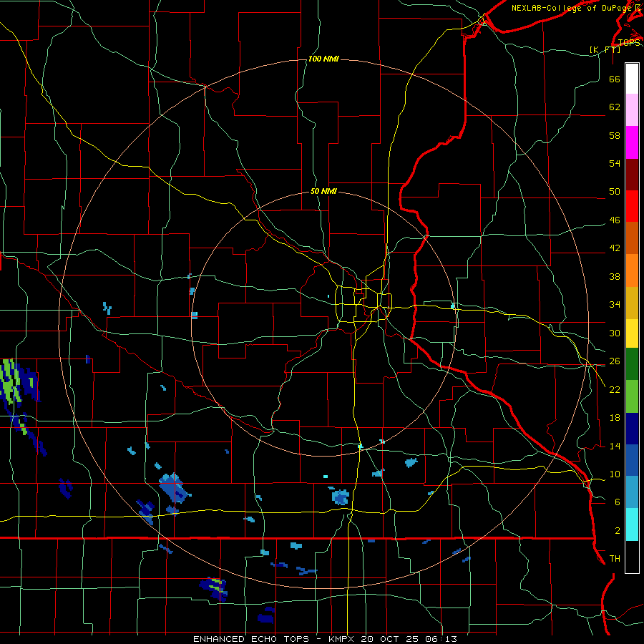
Task: Click the round blue echo west of vertical yellow highway
Action: coord(341,497)
